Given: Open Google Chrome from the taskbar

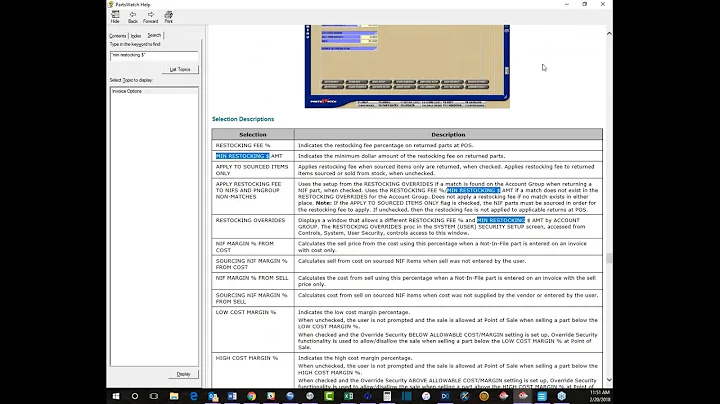Looking at the screenshot, I should point(251,396).
